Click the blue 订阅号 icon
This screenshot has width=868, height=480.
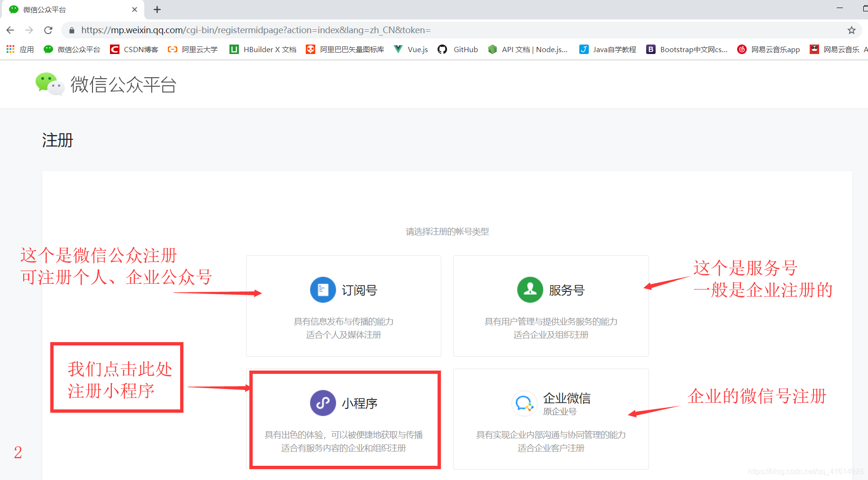coord(323,290)
